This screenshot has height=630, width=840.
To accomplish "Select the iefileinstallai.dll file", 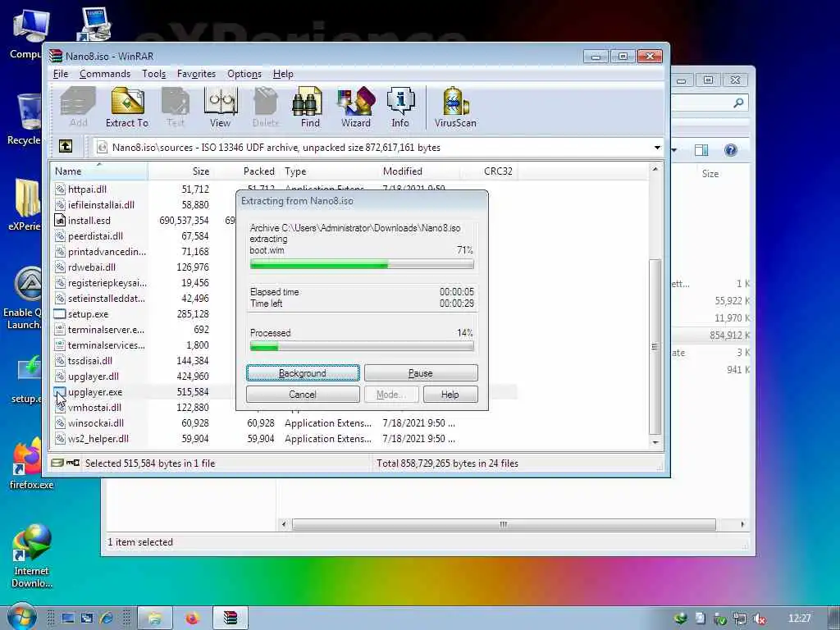I will (x=101, y=204).
